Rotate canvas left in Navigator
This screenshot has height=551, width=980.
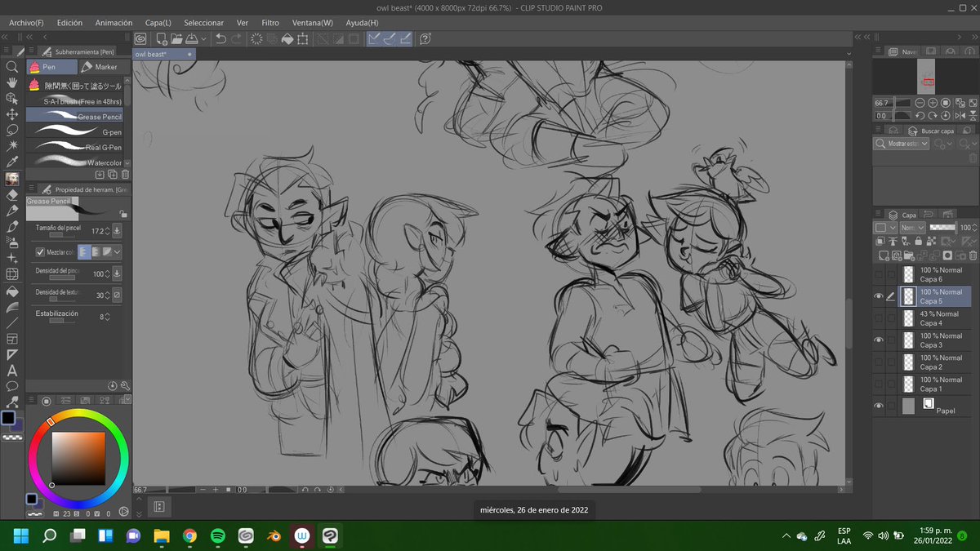point(920,116)
